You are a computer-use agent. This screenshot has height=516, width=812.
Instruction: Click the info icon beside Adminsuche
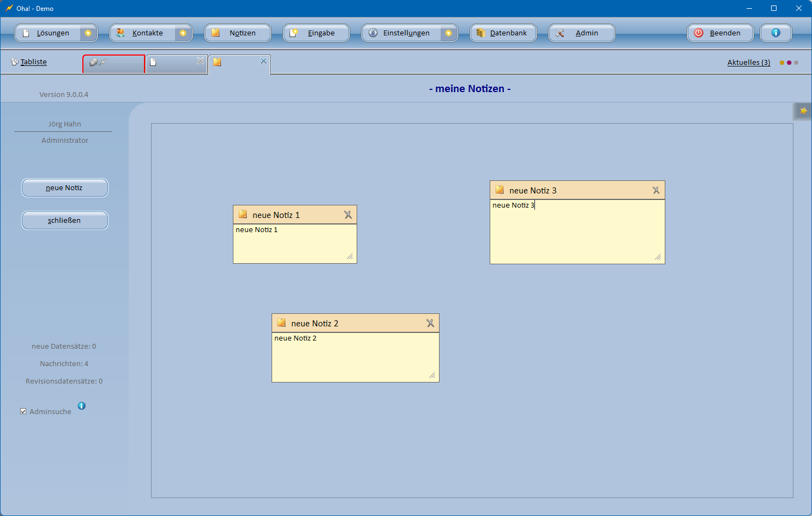(82, 406)
